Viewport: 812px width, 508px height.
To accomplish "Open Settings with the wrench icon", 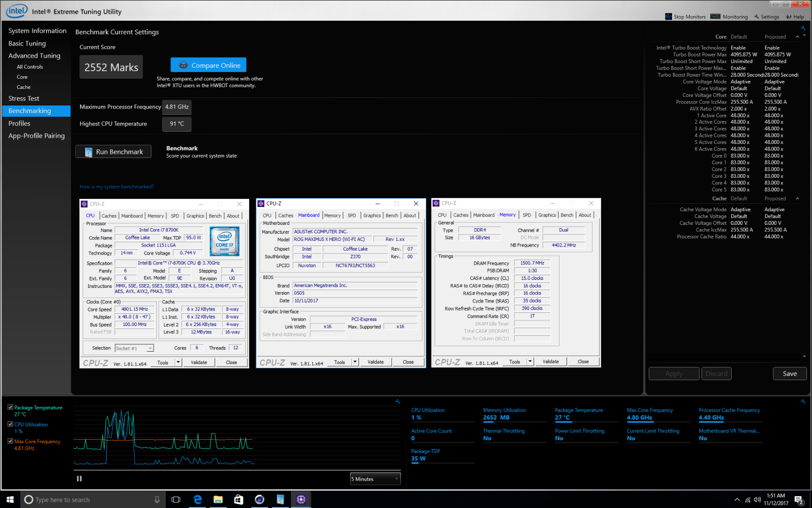I will pyautogui.click(x=757, y=16).
